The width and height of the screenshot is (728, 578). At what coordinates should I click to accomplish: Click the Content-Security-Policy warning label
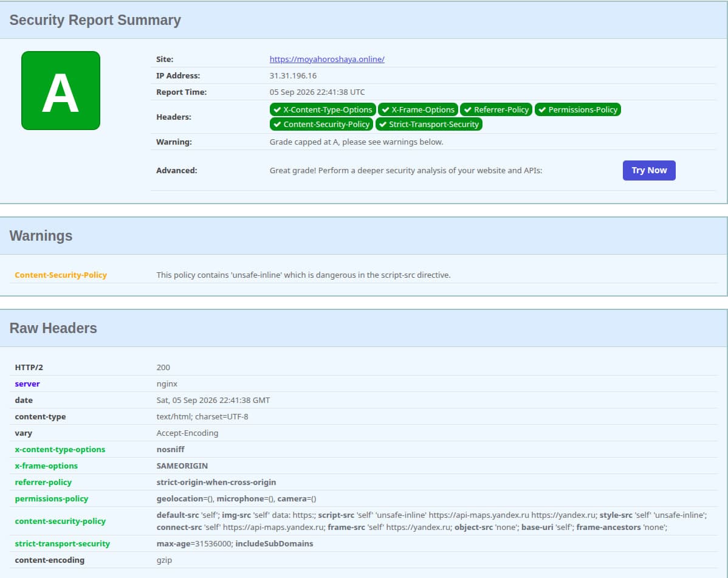click(x=61, y=275)
